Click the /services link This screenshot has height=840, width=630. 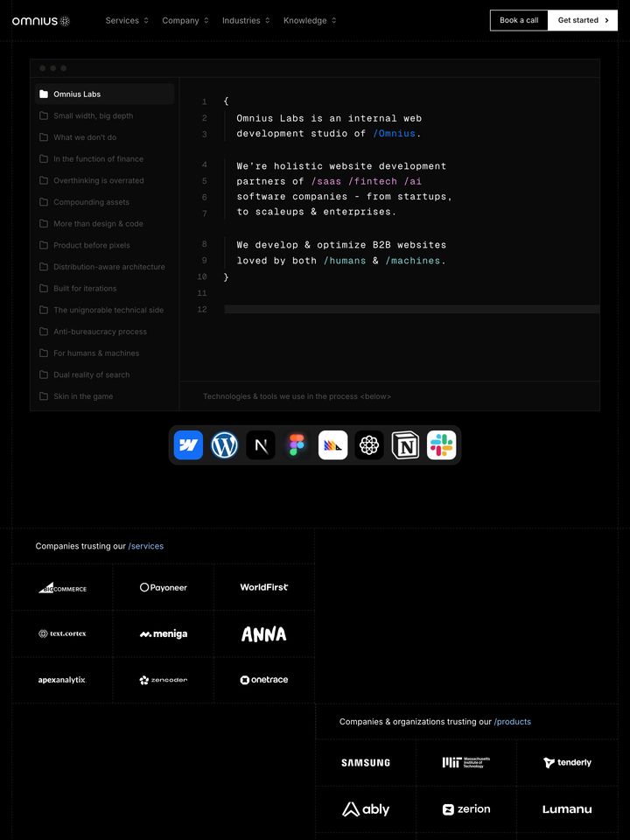pos(146,546)
